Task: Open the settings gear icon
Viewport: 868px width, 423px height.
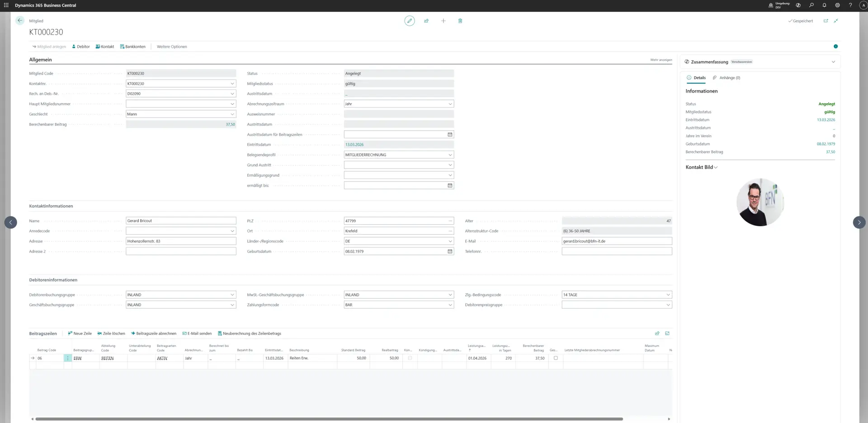Action: (x=837, y=5)
